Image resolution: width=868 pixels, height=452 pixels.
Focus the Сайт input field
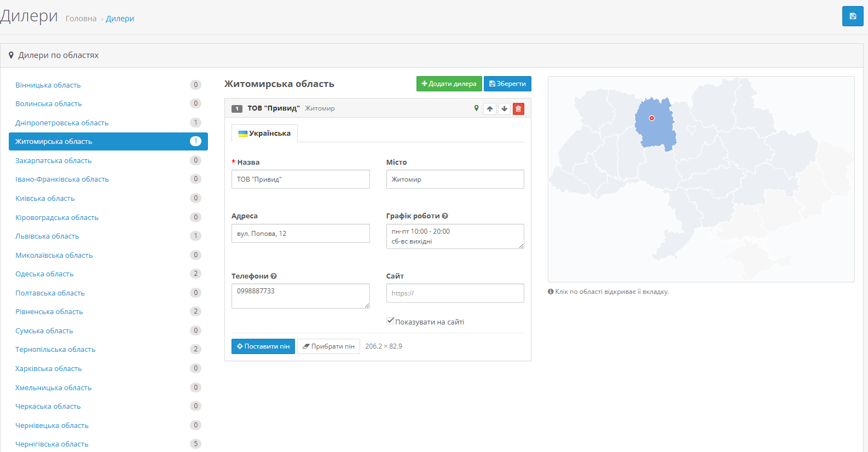click(x=455, y=293)
